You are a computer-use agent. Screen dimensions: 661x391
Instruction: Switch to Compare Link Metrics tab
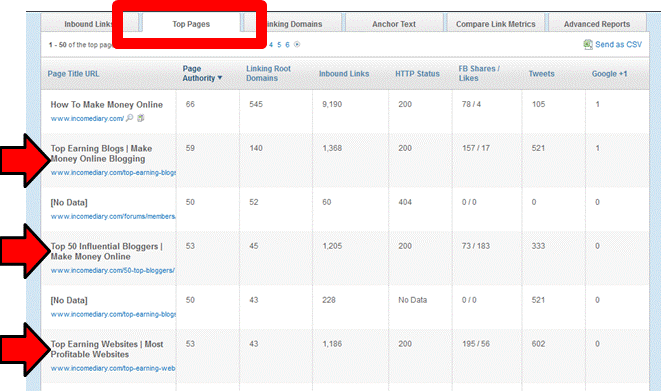(495, 24)
